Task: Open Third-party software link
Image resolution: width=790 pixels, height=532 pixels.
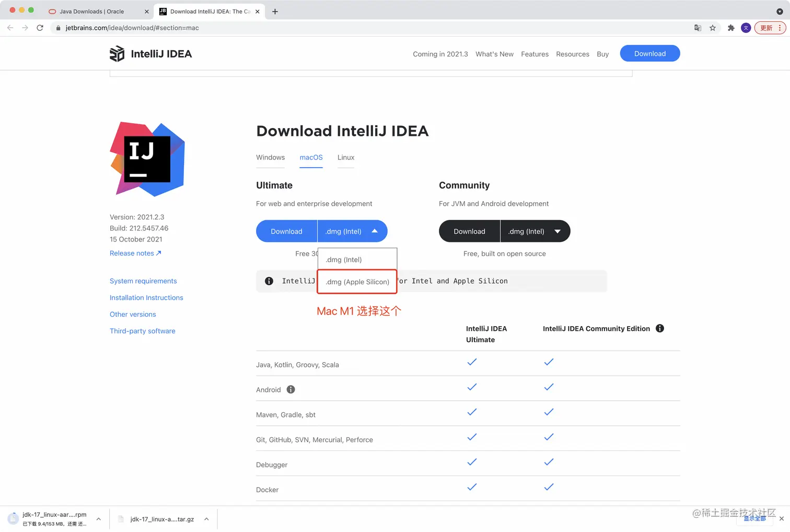Action: 143,331
